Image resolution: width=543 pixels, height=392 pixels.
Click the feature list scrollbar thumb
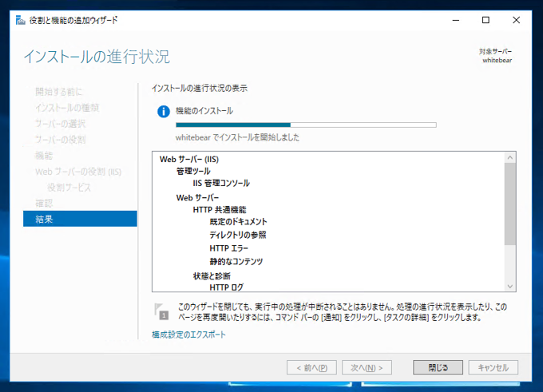(509, 204)
